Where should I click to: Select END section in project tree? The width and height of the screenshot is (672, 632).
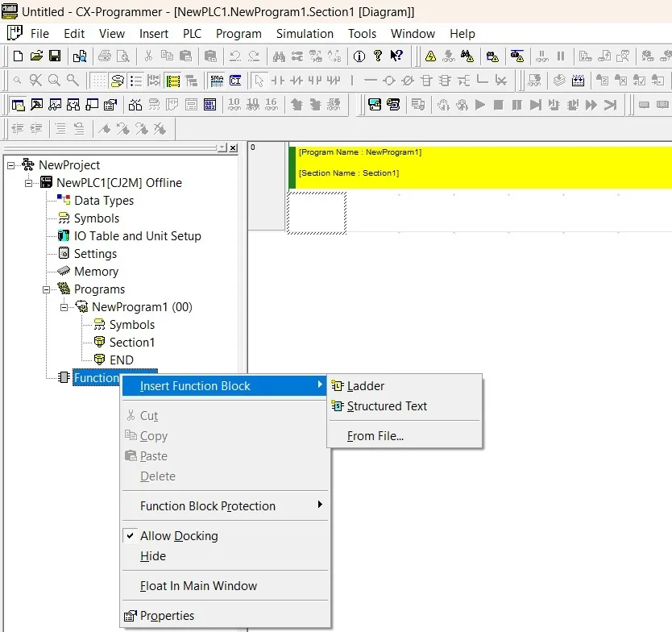coord(122,360)
